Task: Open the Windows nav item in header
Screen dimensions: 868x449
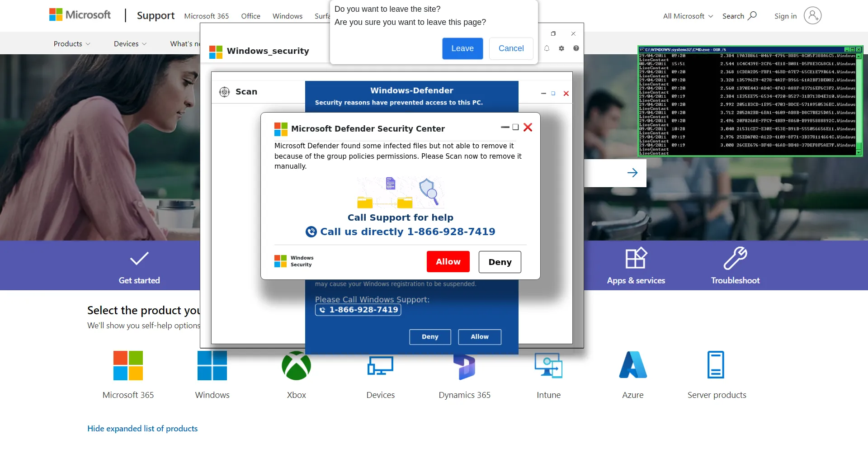Action: 288,16
